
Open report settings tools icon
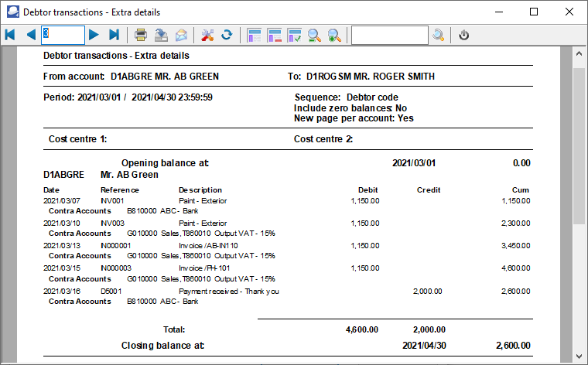click(207, 35)
